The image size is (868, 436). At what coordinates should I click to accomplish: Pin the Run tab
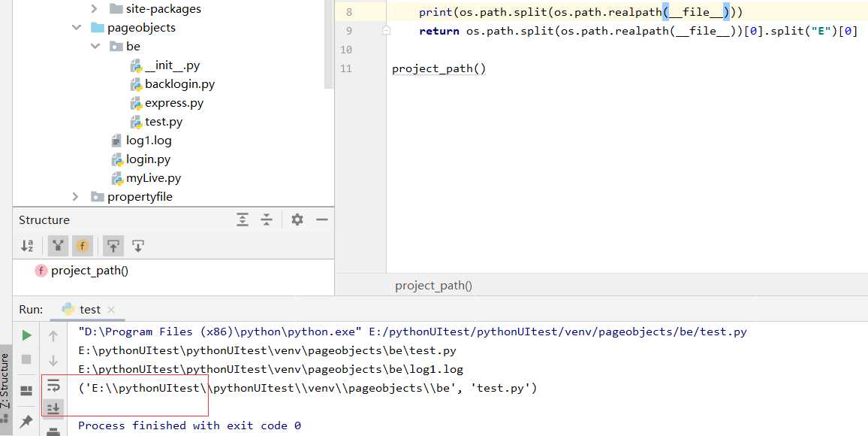coord(26,422)
